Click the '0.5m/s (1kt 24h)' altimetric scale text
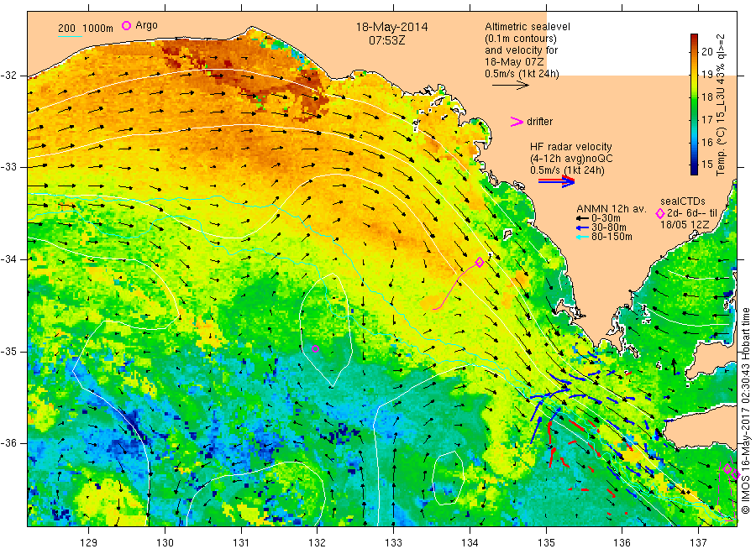 coord(522,74)
